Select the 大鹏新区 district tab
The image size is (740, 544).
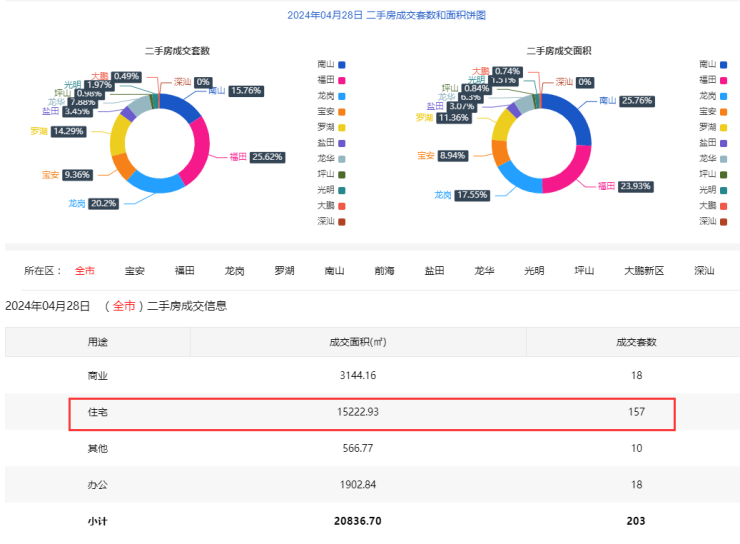tap(644, 271)
